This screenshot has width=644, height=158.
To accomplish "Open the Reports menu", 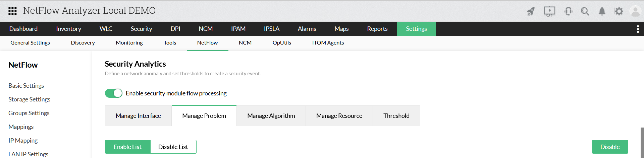I will click(377, 29).
